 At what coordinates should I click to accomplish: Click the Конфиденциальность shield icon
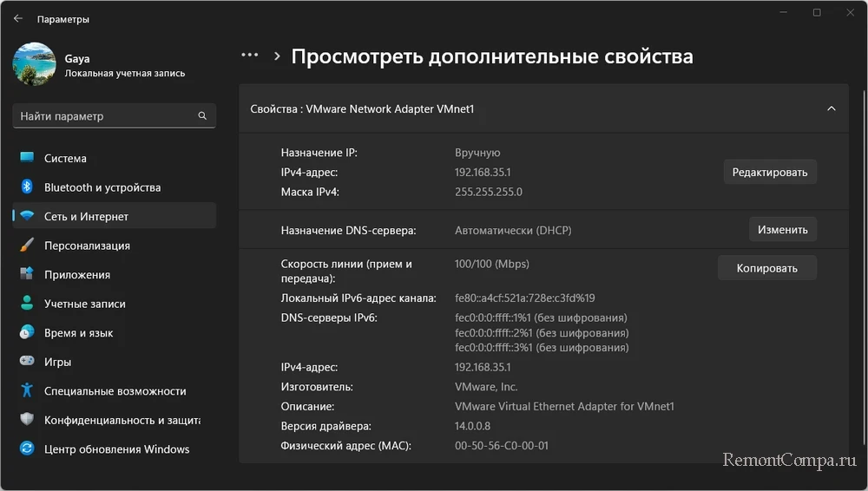(x=27, y=419)
